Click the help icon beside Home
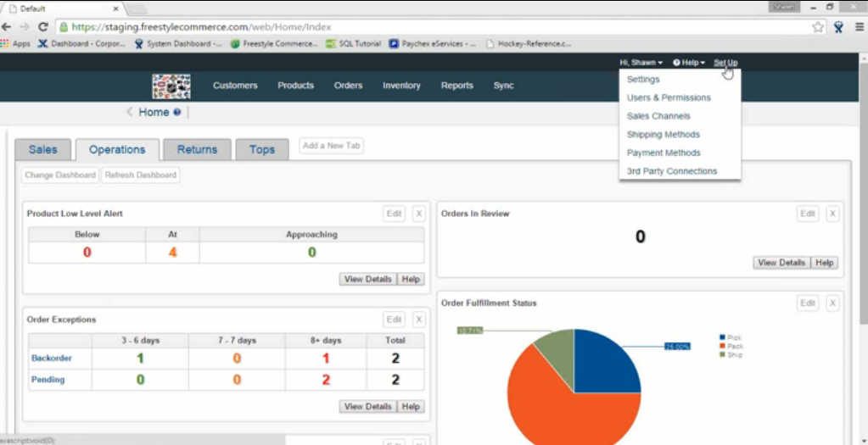Viewport: 868px width, 445px height. 177,113
